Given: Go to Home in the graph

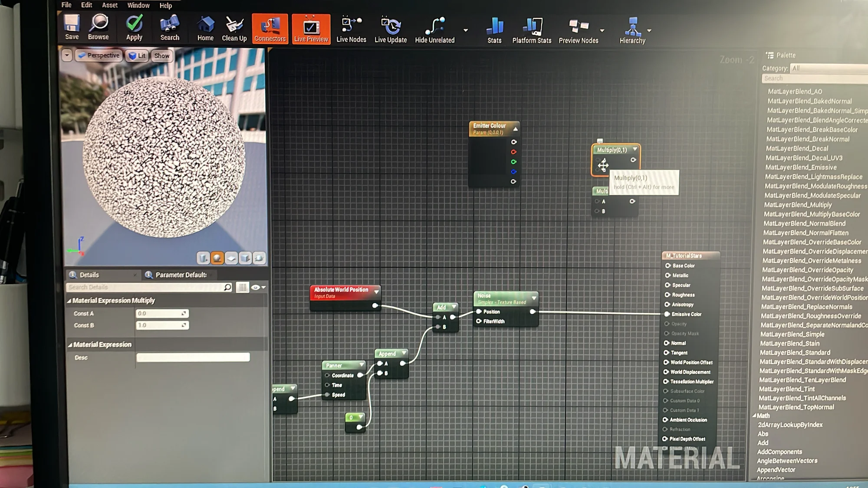Looking at the screenshot, I should [x=205, y=29].
